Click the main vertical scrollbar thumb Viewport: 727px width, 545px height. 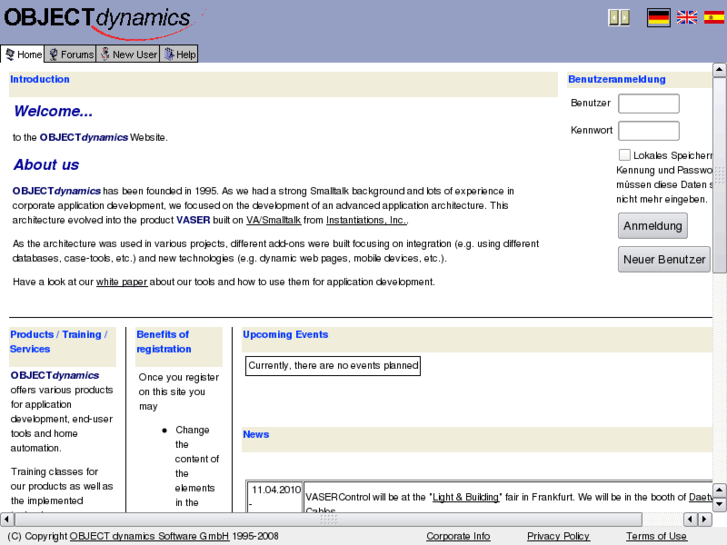(x=719, y=175)
